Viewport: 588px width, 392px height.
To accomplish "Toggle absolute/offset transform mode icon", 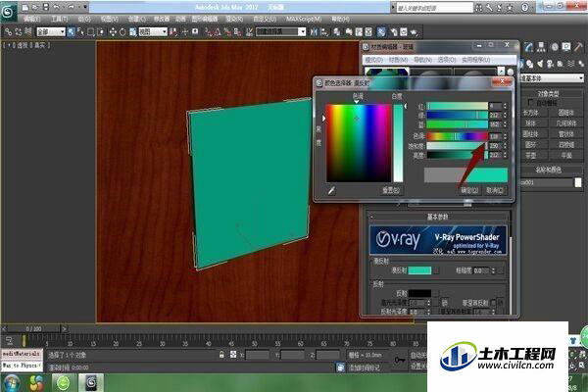I will point(233,354).
